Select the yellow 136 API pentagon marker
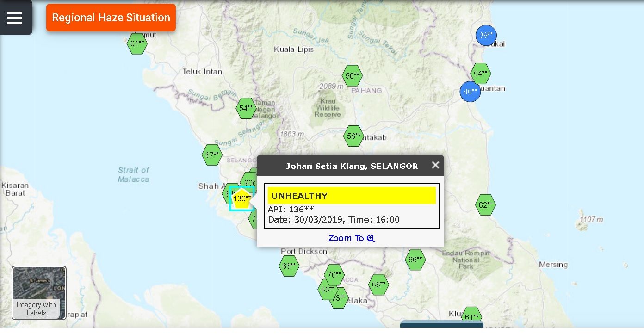This screenshot has width=644, height=334. click(241, 199)
